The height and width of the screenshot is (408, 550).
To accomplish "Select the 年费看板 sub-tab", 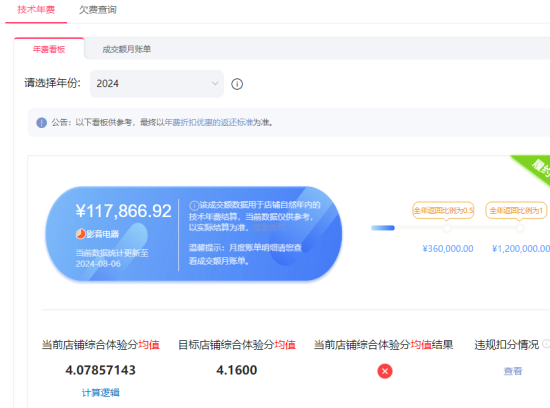I will pos(49,49).
